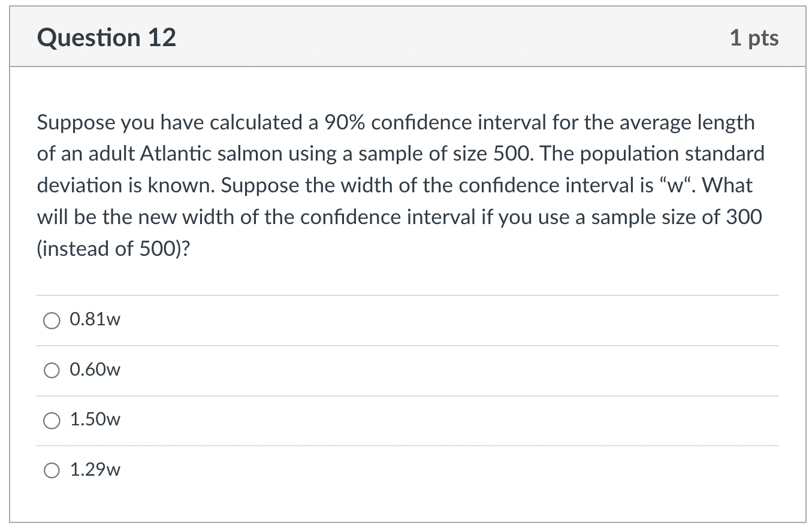Select the smallest width option 0.60w
The width and height of the screenshot is (809, 532).
click(x=52, y=370)
